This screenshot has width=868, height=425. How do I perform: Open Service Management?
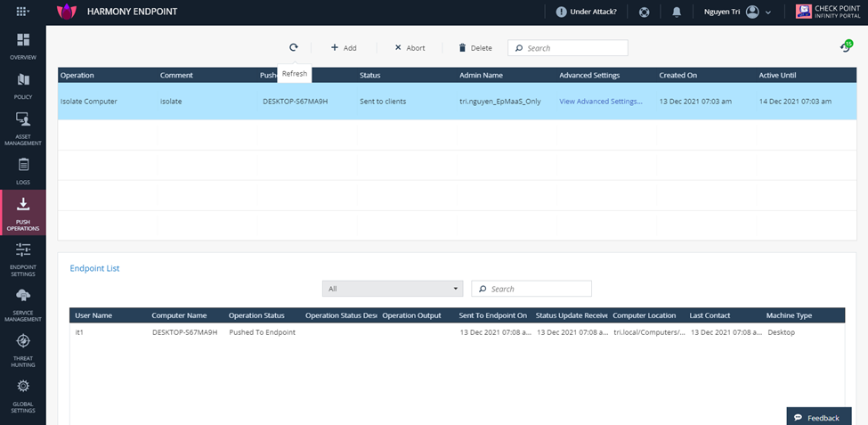[22, 305]
